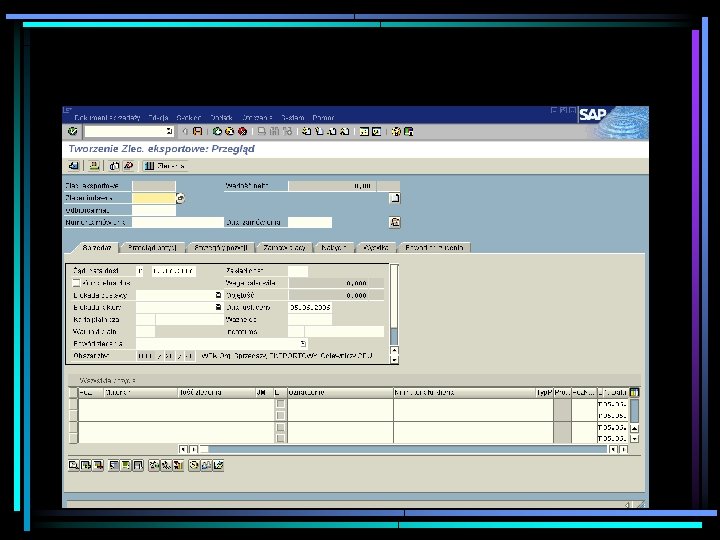Click the sales panel scroll-up arrow

394,350
